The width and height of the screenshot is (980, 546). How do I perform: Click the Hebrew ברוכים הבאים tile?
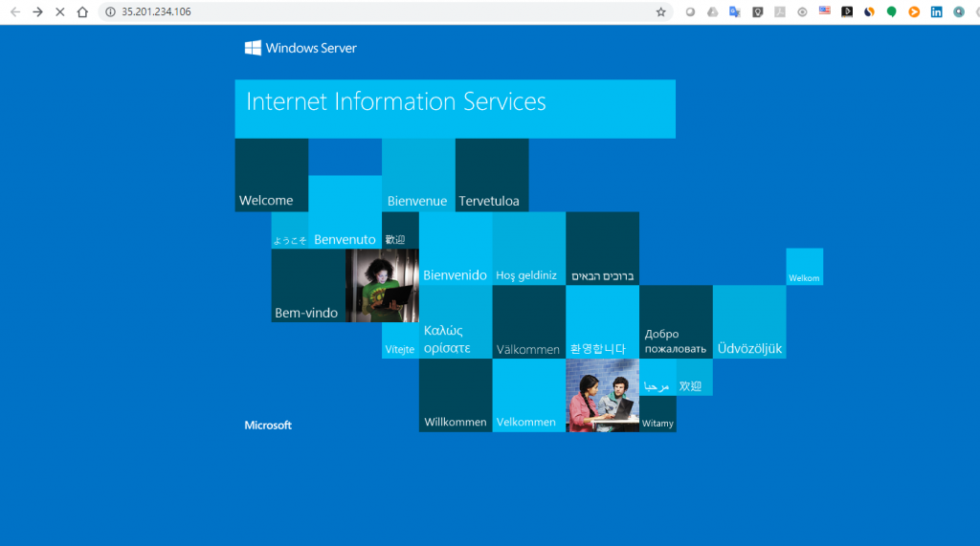pos(603,249)
